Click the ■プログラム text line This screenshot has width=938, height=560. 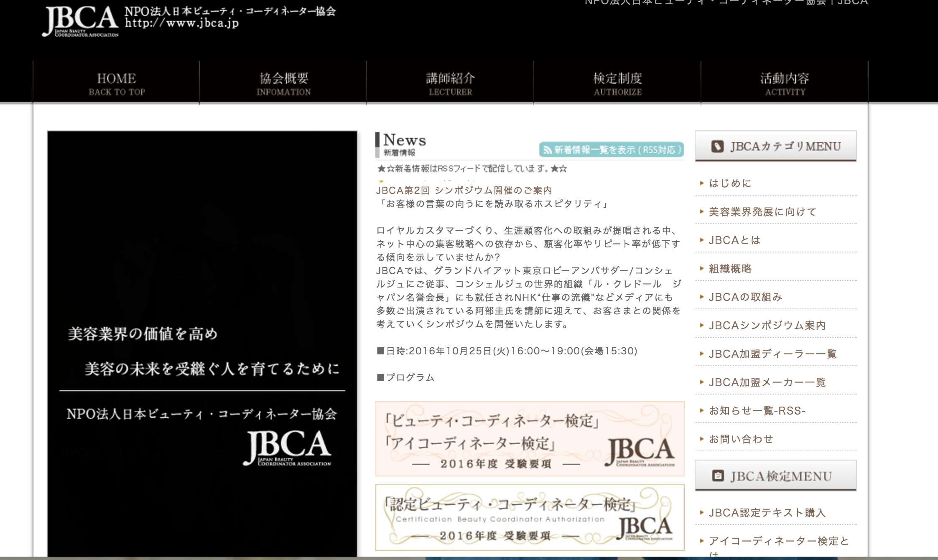point(405,378)
